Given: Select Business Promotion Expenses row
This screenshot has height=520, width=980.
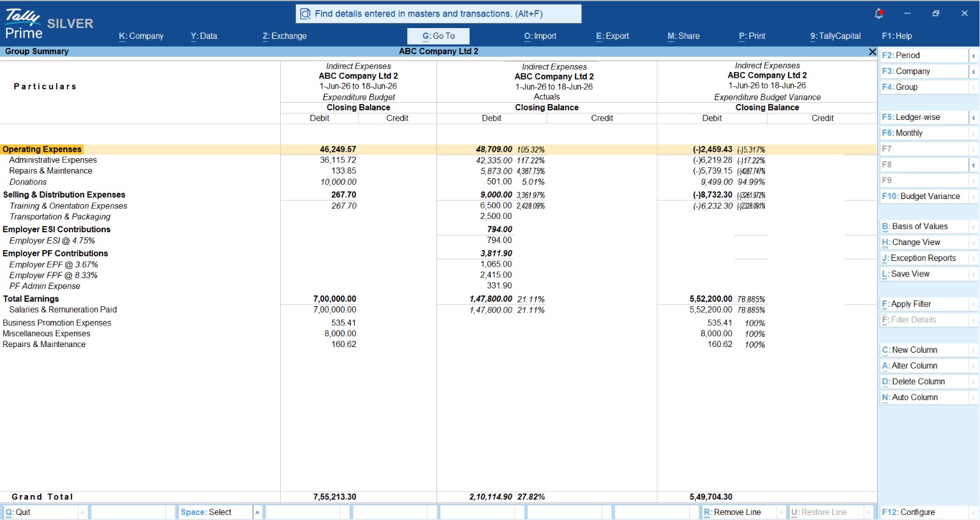Looking at the screenshot, I should tap(438, 323).
